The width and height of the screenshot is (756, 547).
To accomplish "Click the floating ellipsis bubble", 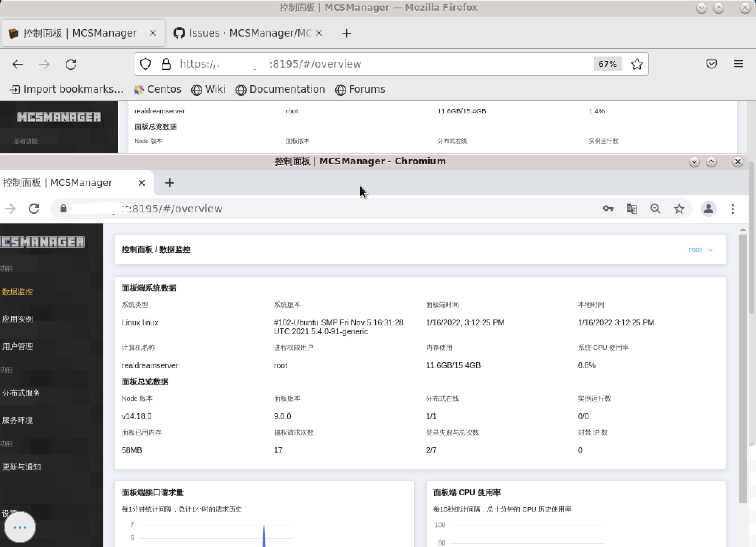I will click(20, 527).
